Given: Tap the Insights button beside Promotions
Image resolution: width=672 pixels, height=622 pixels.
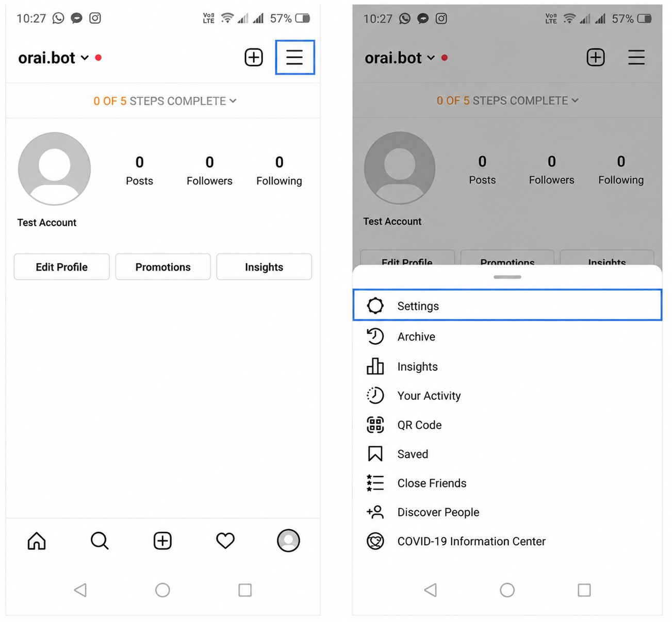Looking at the screenshot, I should tap(264, 267).
